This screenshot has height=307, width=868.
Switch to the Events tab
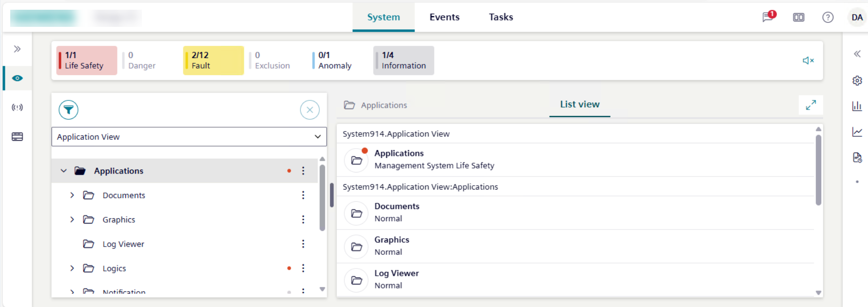(444, 17)
